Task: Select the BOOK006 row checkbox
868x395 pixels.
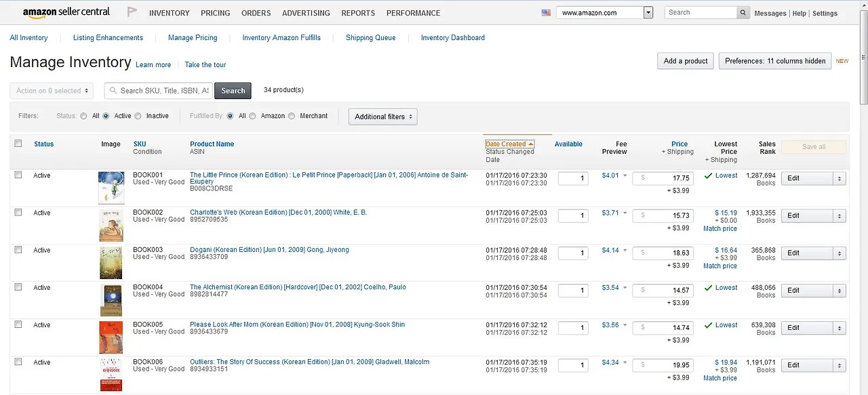Action: [x=18, y=362]
